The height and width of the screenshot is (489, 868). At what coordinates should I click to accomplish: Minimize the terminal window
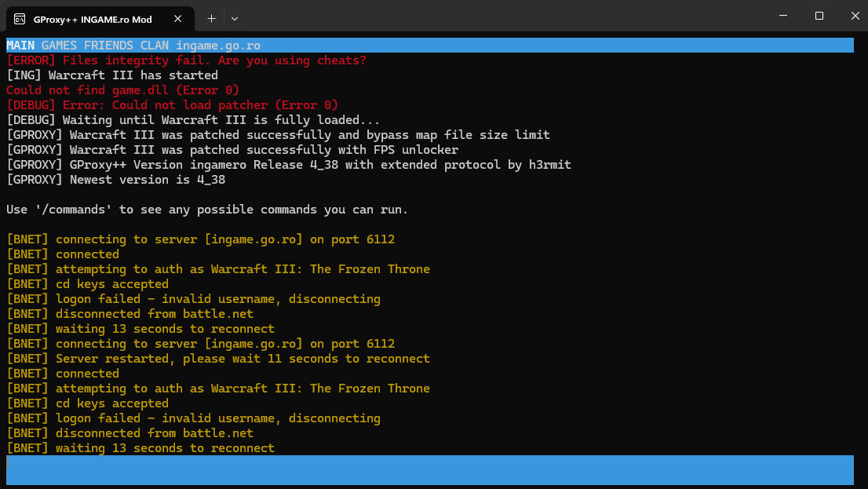[783, 16]
